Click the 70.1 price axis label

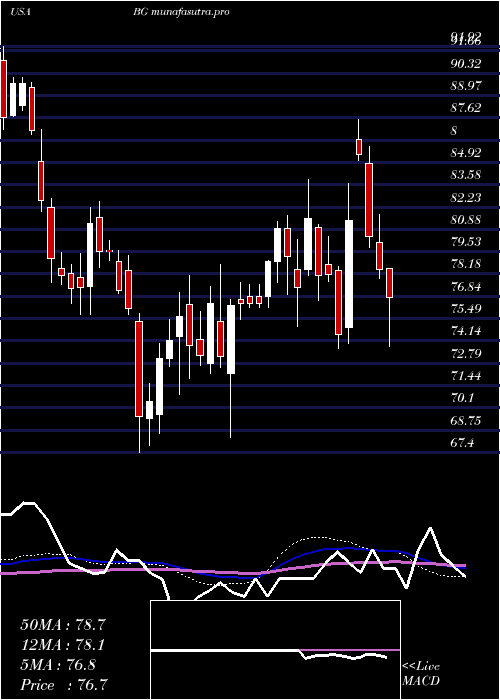pos(462,398)
